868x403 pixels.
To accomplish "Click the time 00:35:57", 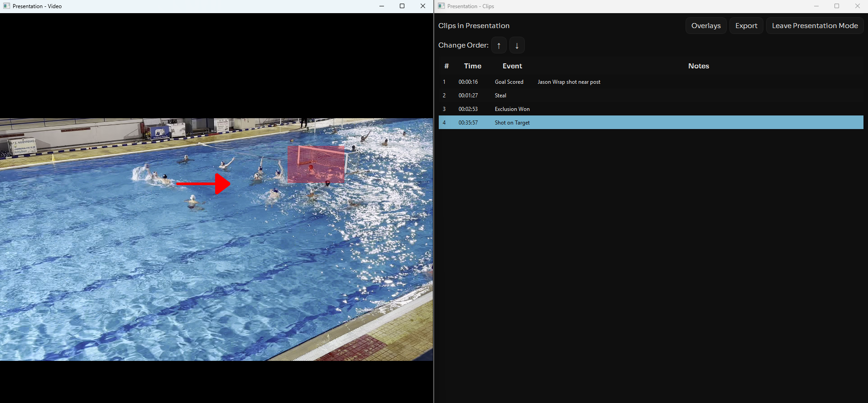I will pos(468,123).
